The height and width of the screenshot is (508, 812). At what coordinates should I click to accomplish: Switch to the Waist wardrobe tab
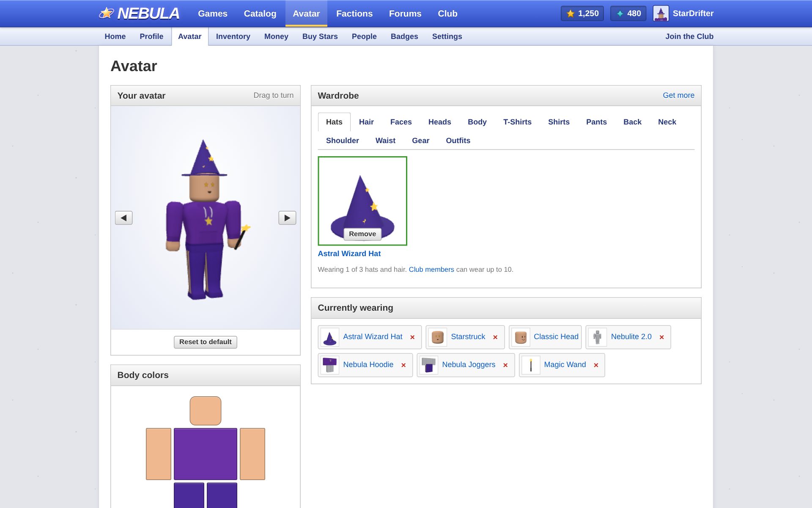pyautogui.click(x=385, y=141)
